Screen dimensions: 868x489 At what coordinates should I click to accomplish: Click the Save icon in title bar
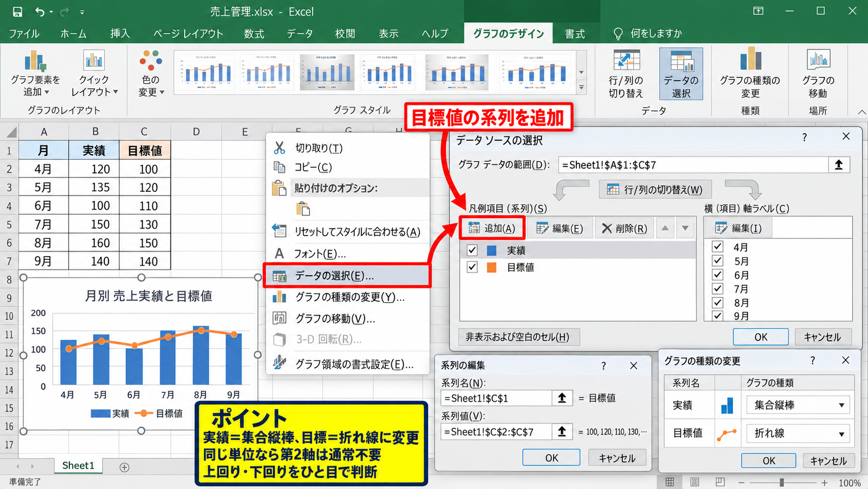[x=17, y=11]
